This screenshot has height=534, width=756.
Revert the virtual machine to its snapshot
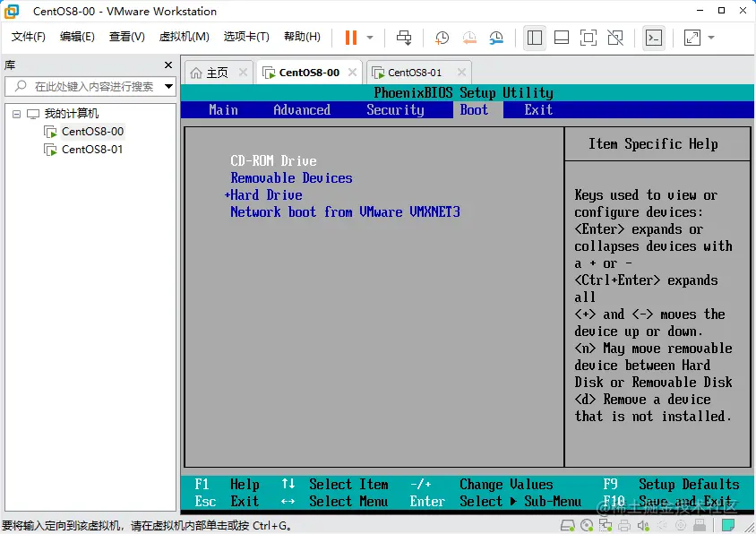tap(468, 38)
